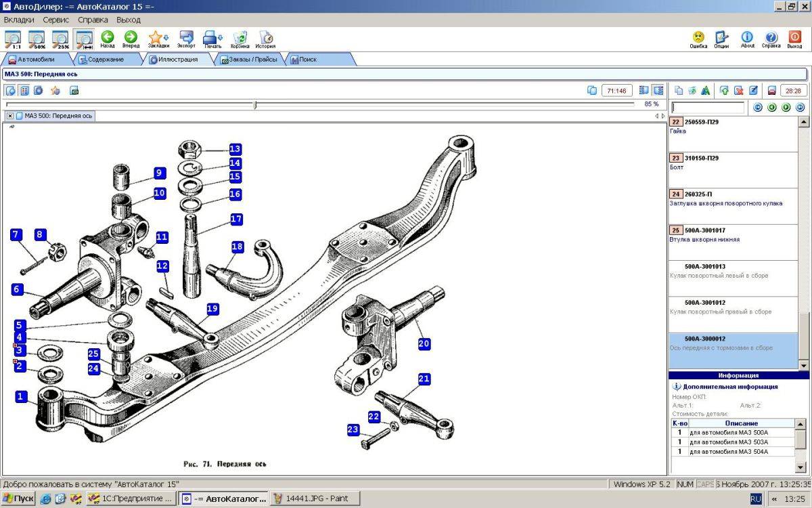The height and width of the screenshot is (508, 812).
Task: Open the Выход menu in menu bar
Action: 129,20
